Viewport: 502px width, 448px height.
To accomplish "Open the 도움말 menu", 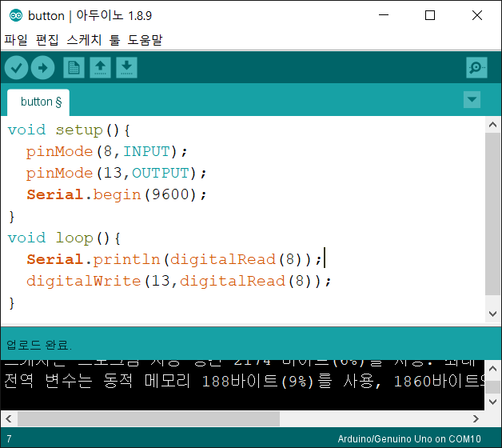I will [x=145, y=40].
